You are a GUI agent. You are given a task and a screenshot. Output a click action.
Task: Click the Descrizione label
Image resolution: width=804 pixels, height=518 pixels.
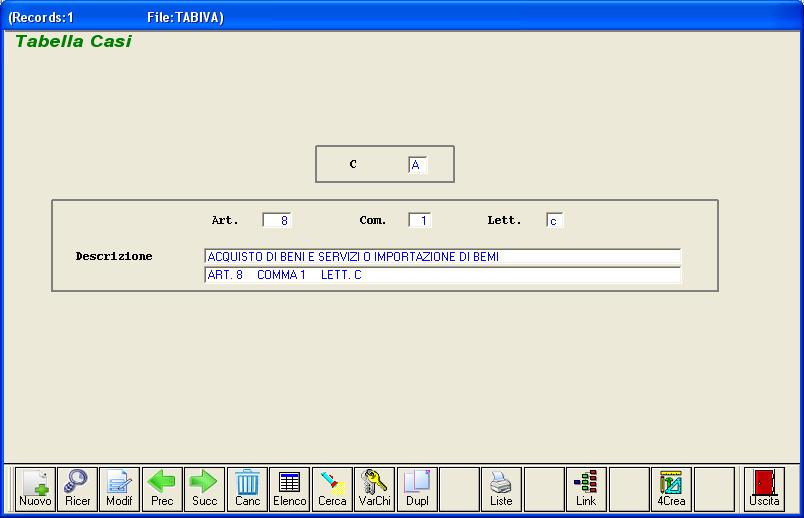click(x=114, y=256)
